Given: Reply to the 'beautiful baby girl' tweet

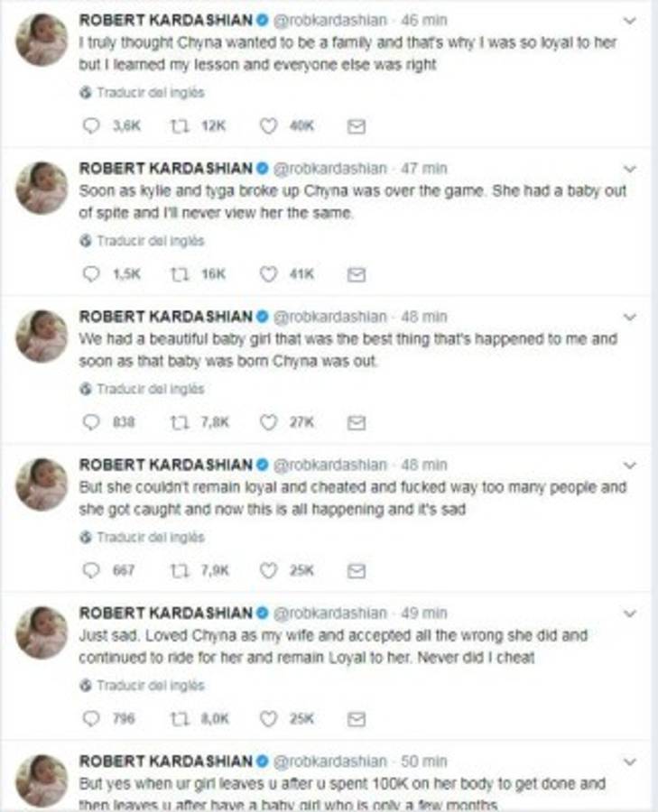Looking at the screenshot, I should (x=90, y=422).
